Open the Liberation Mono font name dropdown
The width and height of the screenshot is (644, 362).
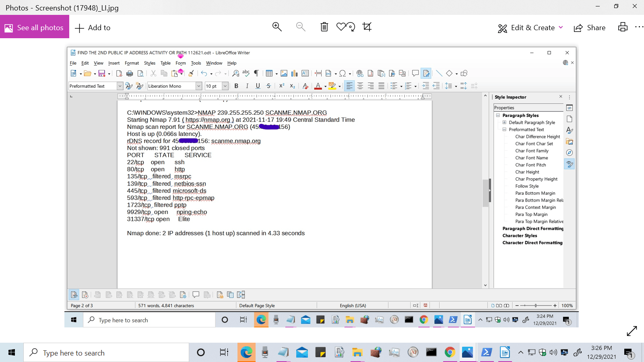(198, 86)
